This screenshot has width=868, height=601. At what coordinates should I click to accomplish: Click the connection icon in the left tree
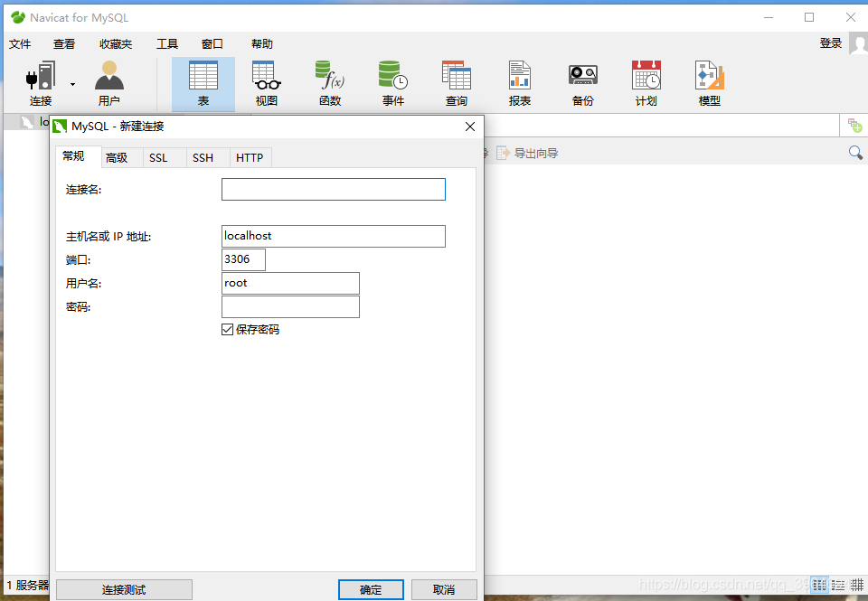[27, 122]
